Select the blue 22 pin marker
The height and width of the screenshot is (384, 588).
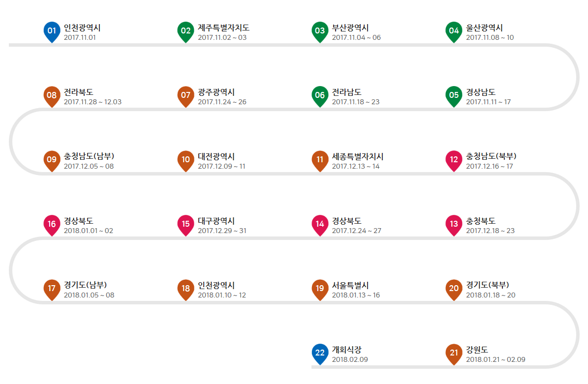coord(320,353)
